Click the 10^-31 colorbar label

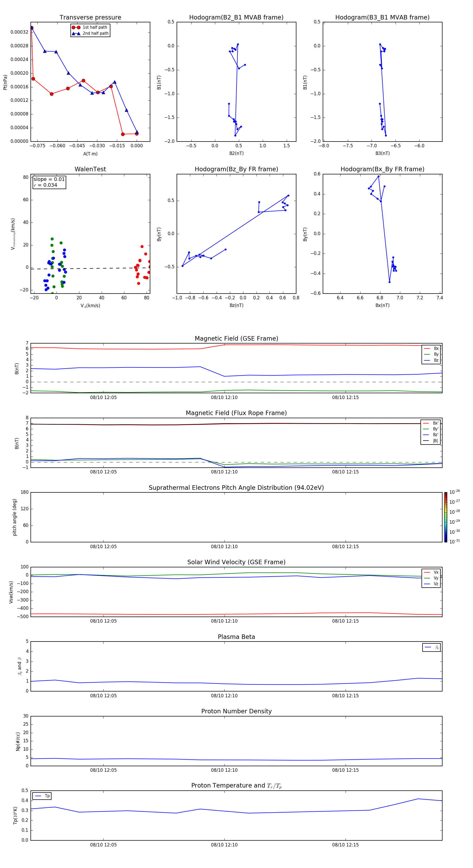click(x=455, y=542)
